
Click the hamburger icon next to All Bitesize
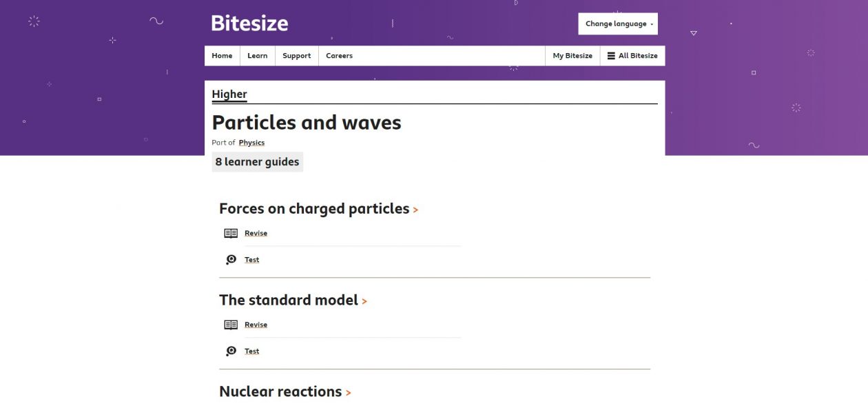click(610, 56)
